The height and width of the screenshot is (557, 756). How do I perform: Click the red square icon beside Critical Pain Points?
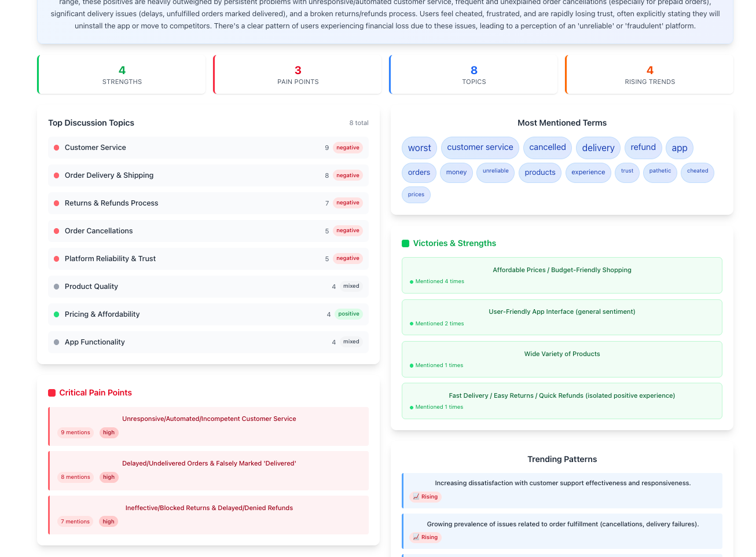coord(52,393)
